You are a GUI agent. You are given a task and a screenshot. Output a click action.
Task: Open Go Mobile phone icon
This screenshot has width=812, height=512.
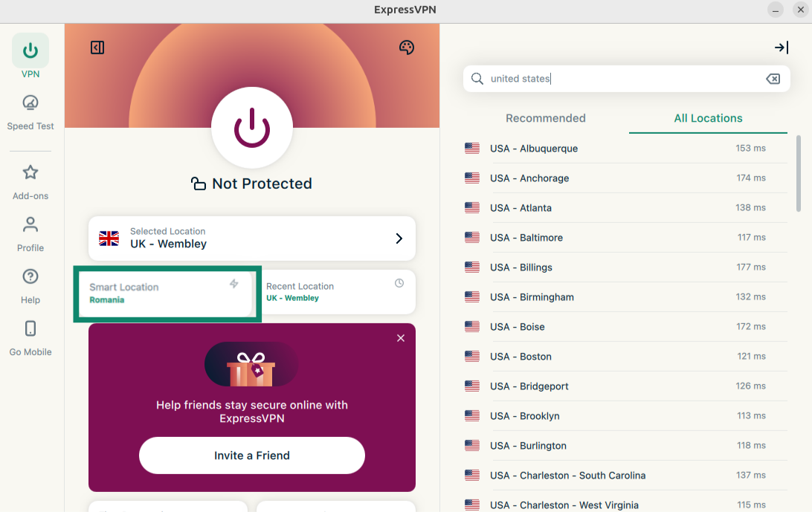click(x=30, y=329)
